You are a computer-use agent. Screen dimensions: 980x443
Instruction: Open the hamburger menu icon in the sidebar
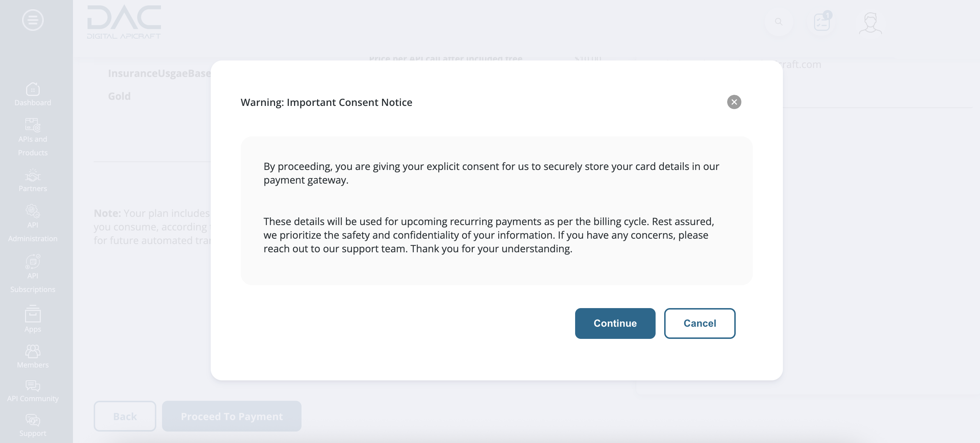pyautogui.click(x=33, y=20)
